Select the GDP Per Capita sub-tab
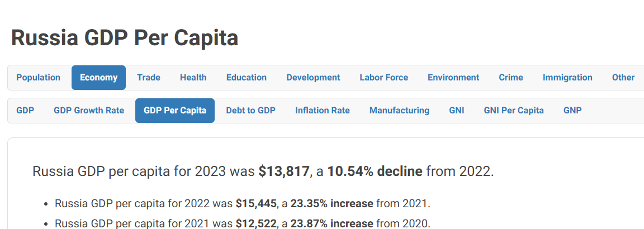This screenshot has width=644, height=229. pos(175,111)
